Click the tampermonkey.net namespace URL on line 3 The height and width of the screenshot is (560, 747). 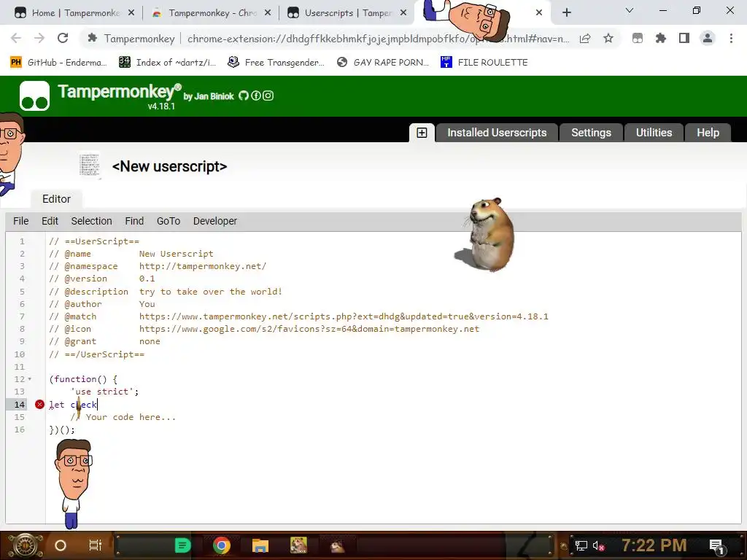tap(203, 266)
